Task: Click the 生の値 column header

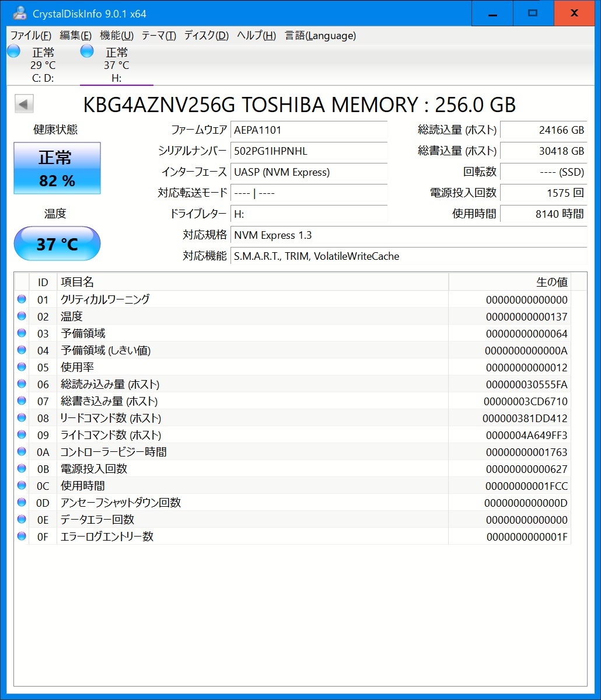Action: tap(510, 282)
